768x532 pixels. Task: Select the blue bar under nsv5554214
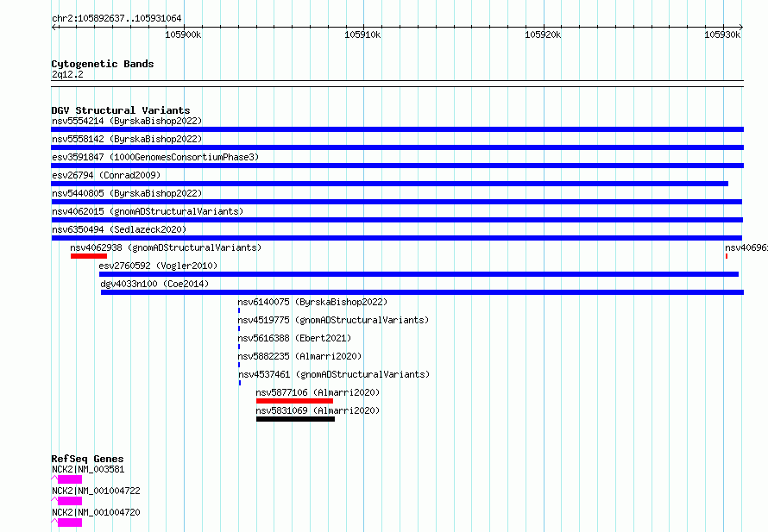click(x=397, y=129)
